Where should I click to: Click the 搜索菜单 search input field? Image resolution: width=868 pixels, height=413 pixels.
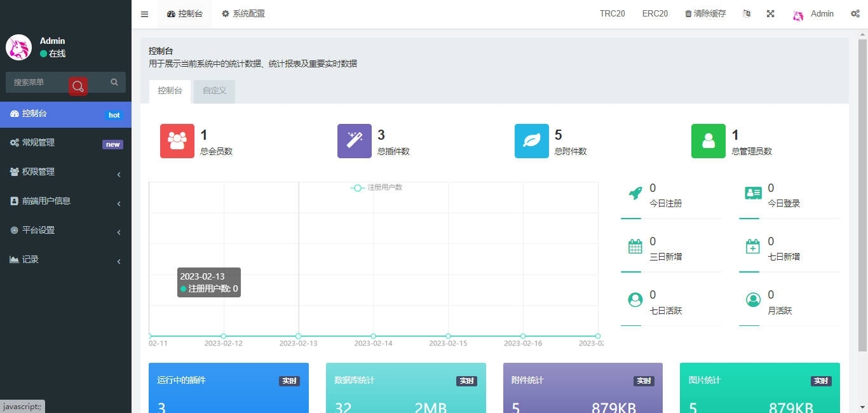38,82
